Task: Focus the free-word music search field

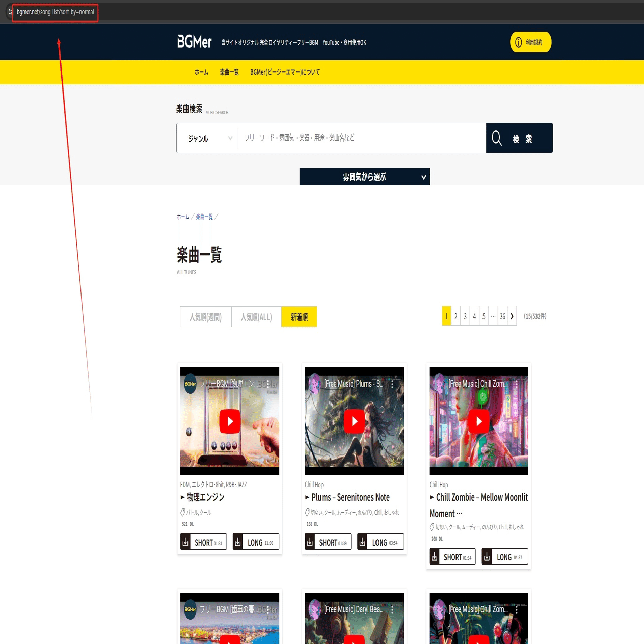Action: (361, 138)
